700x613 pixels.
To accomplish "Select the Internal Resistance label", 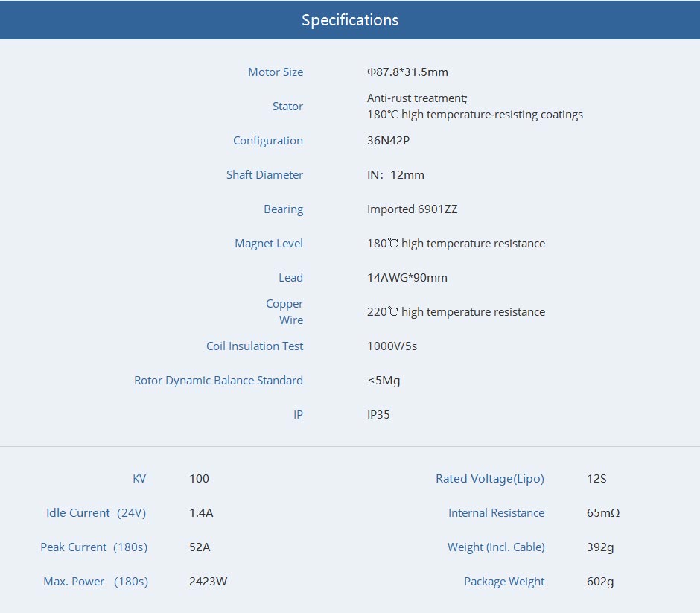I will pos(496,513).
